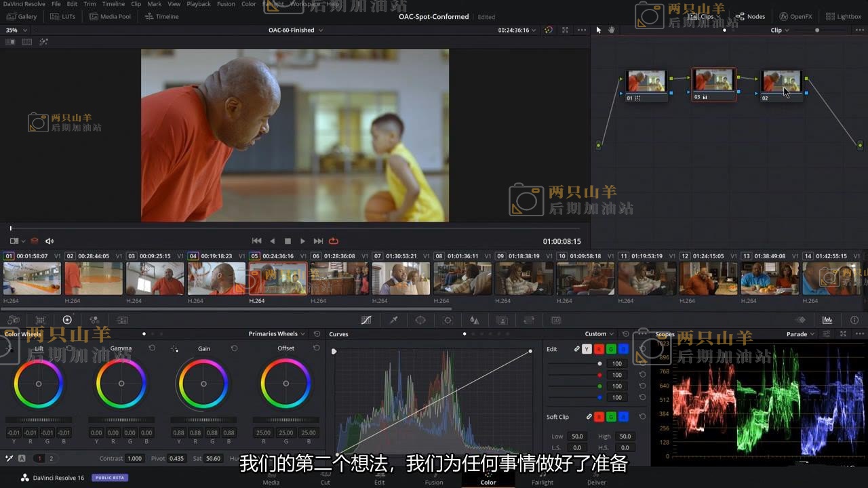Image resolution: width=868 pixels, height=488 pixels.
Task: Open the Gallery panel
Action: point(22,16)
